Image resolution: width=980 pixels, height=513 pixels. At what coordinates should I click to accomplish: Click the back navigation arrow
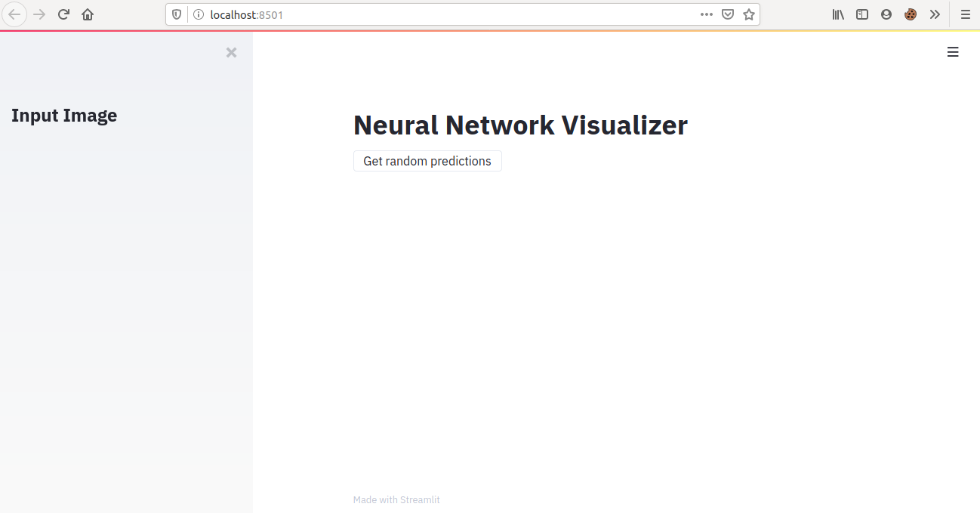15,14
